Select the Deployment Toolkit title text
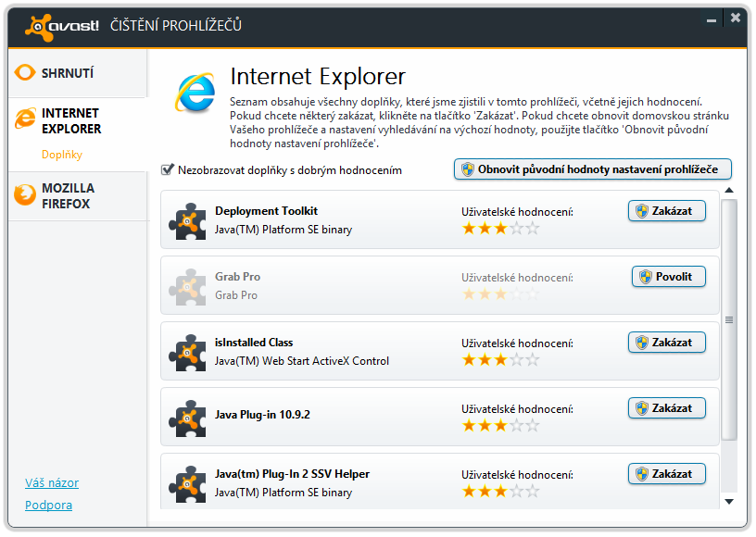Screen dimensions: 756x537 tap(266, 211)
